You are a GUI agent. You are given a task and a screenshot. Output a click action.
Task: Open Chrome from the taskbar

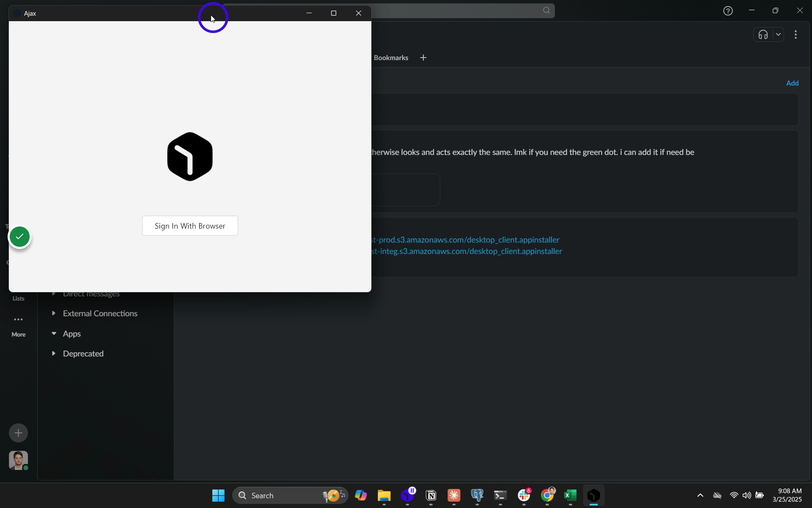[547, 495]
